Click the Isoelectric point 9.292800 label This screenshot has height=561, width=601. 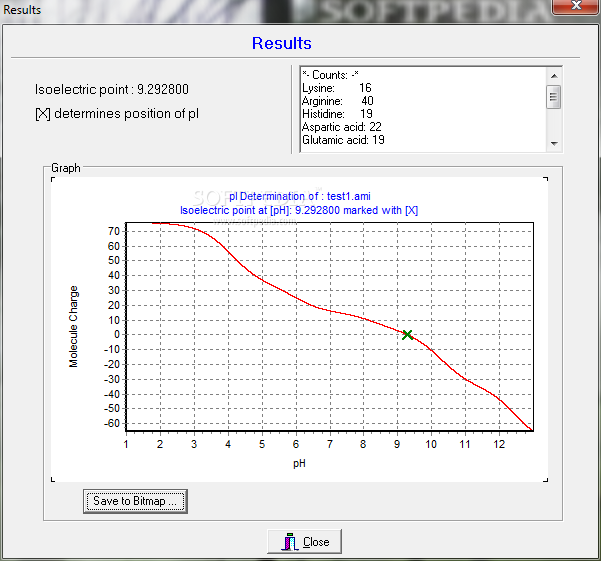pos(112,89)
